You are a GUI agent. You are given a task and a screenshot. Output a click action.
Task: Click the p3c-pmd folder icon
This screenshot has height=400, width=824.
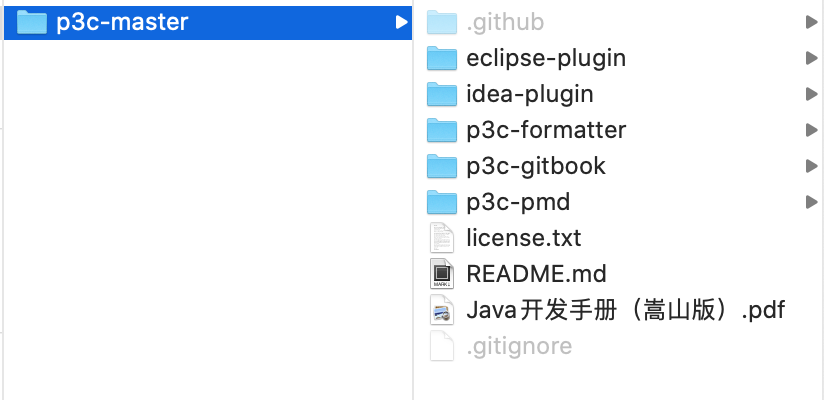[x=441, y=202]
